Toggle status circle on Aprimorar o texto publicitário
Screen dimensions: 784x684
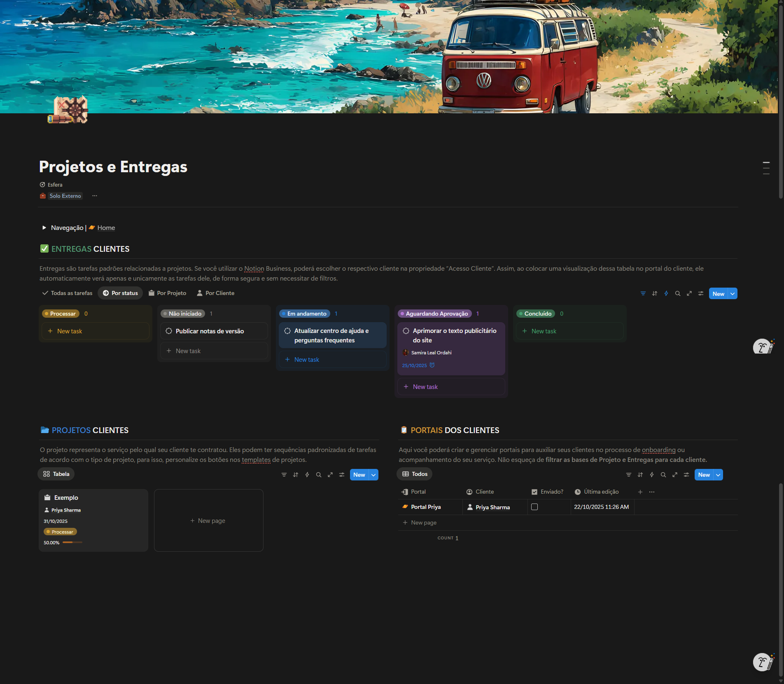pyautogui.click(x=406, y=331)
